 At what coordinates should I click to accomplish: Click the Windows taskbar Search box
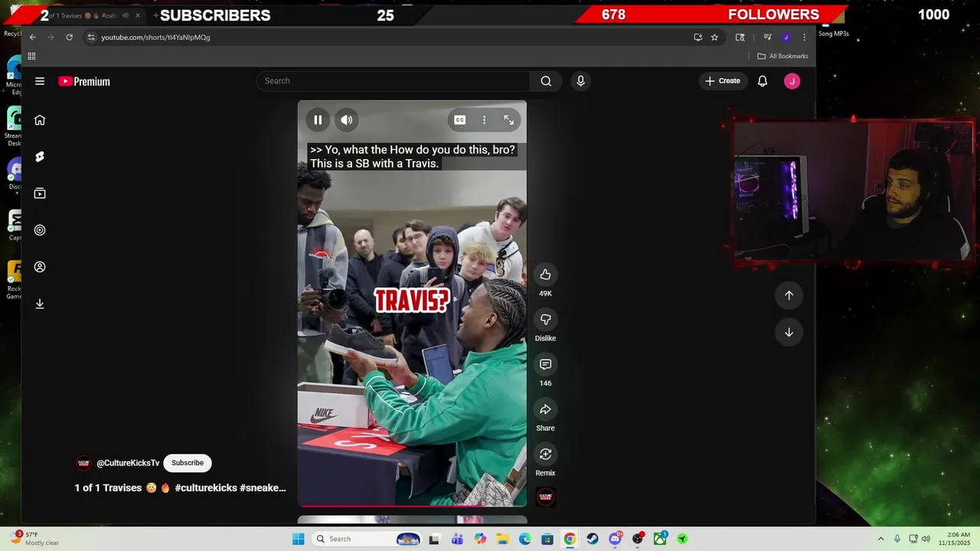(x=367, y=539)
